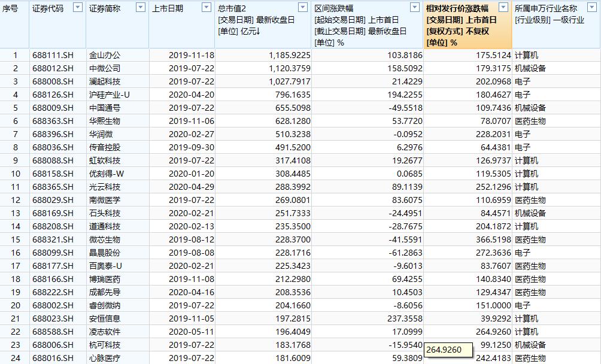Select stock name 华熙生物
The width and height of the screenshot is (601, 364).
coord(105,121)
